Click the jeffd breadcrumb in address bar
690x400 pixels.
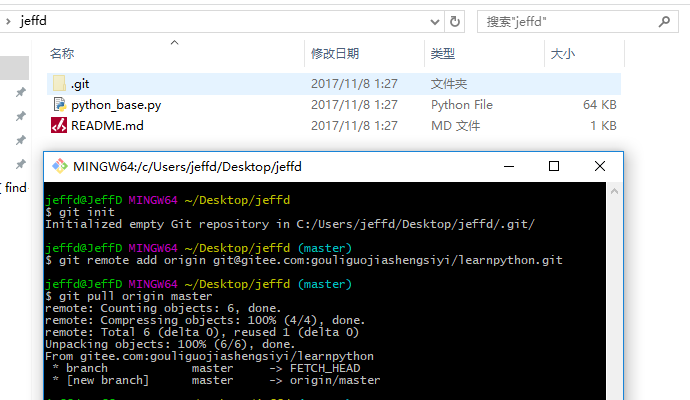(33, 21)
